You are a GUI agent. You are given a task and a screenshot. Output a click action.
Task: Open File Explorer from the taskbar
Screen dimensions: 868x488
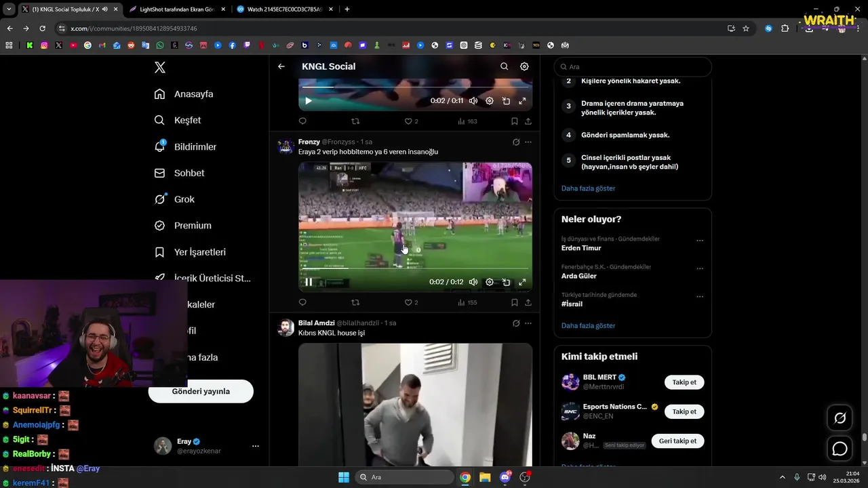click(x=485, y=477)
